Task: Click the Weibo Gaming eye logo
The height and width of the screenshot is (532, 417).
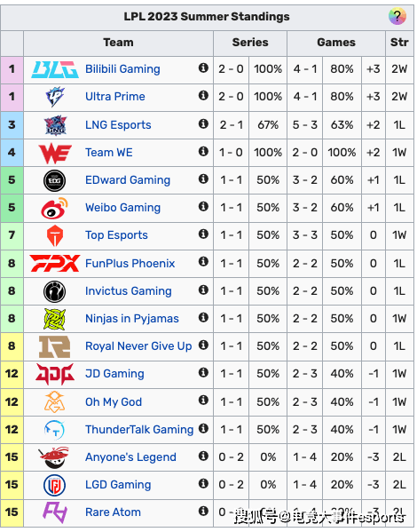Action: point(54,209)
